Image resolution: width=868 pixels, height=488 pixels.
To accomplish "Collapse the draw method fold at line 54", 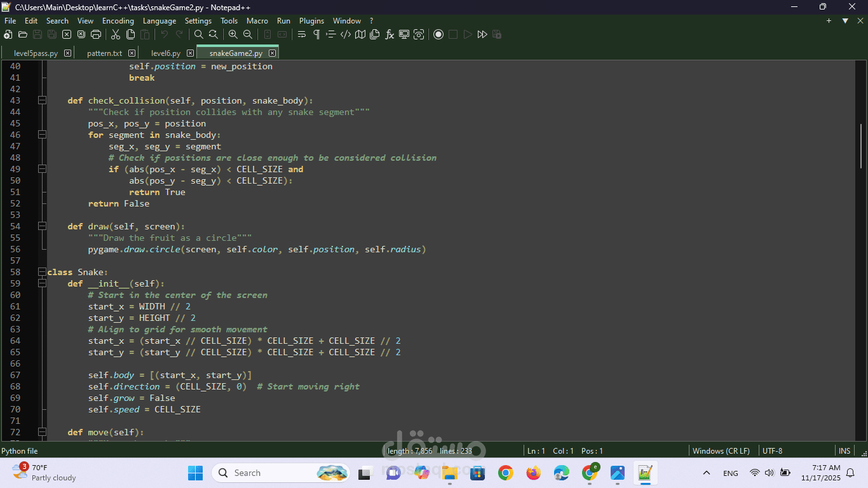I will 42,226.
